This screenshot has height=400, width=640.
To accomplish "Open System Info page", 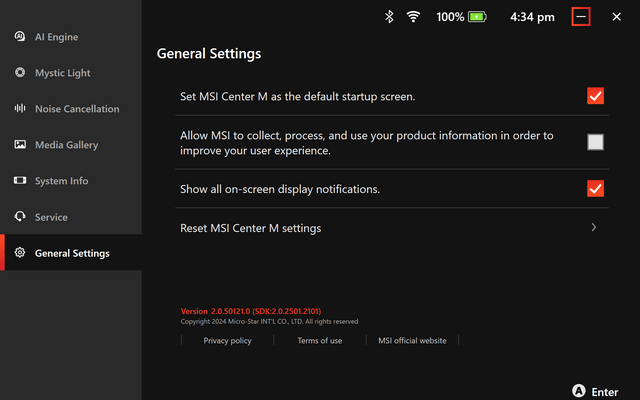I will [71, 180].
